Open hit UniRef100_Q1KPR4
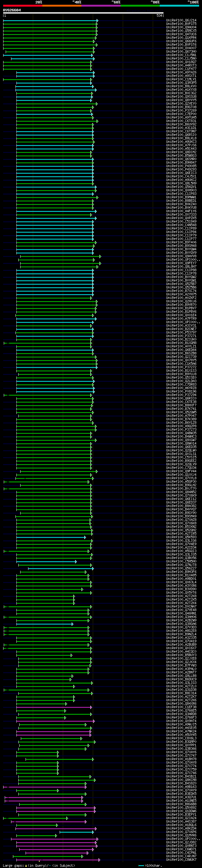The width and height of the screenshot is (202, 868). click(181, 38)
